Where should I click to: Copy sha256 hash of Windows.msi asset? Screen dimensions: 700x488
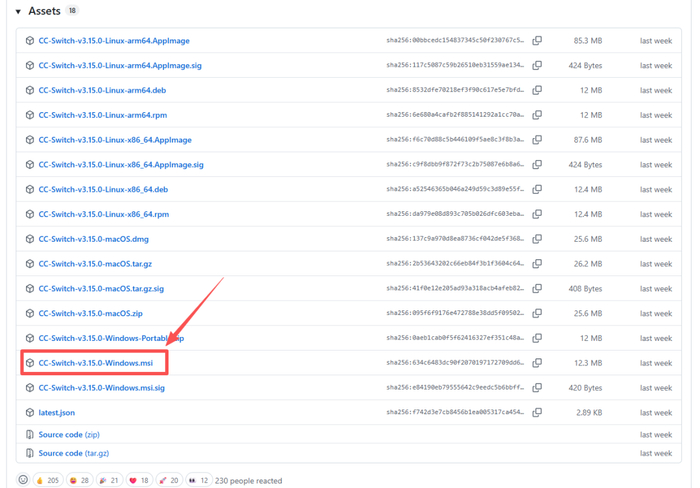[x=537, y=363]
